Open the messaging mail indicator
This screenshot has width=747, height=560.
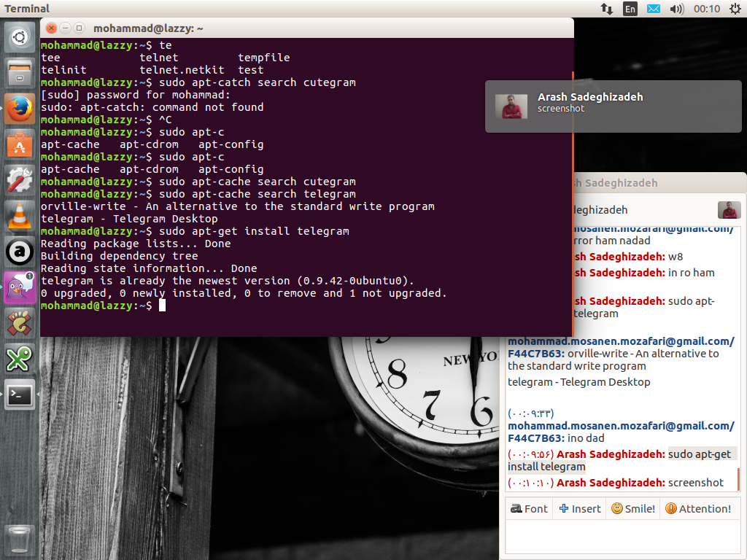654,9
